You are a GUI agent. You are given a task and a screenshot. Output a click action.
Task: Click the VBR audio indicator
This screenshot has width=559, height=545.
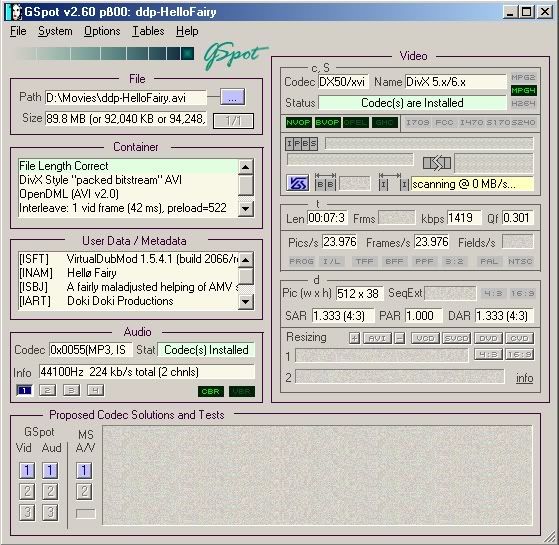(x=242, y=391)
